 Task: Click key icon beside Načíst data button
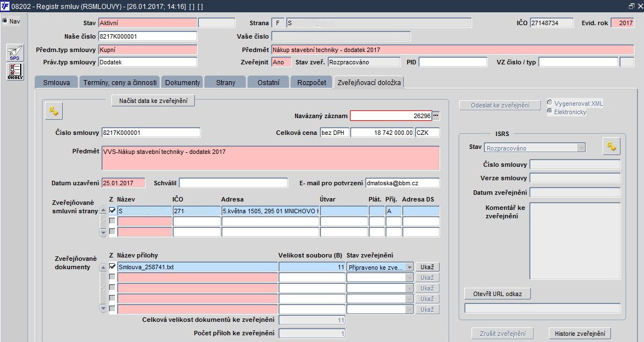(x=54, y=111)
